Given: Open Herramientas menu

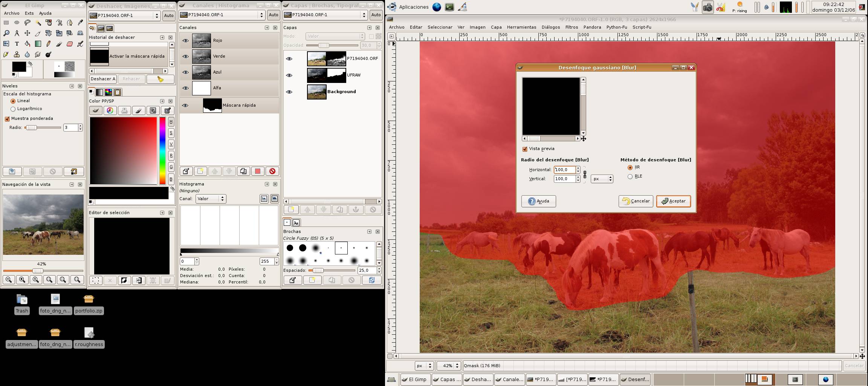Looking at the screenshot, I should click(521, 27).
